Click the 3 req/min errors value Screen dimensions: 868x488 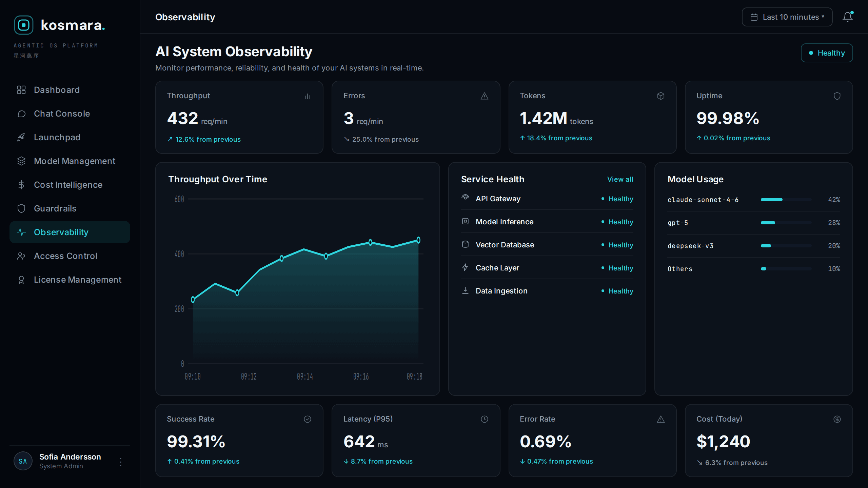(363, 119)
